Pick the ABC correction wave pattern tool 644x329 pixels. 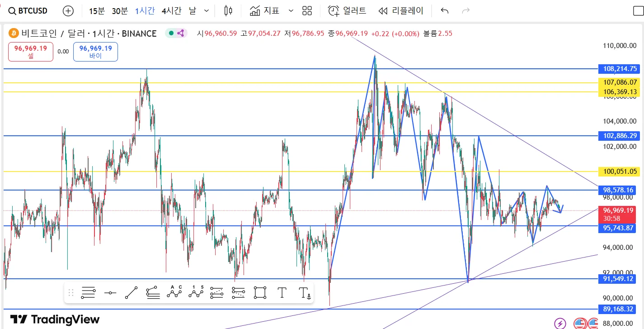(x=174, y=293)
